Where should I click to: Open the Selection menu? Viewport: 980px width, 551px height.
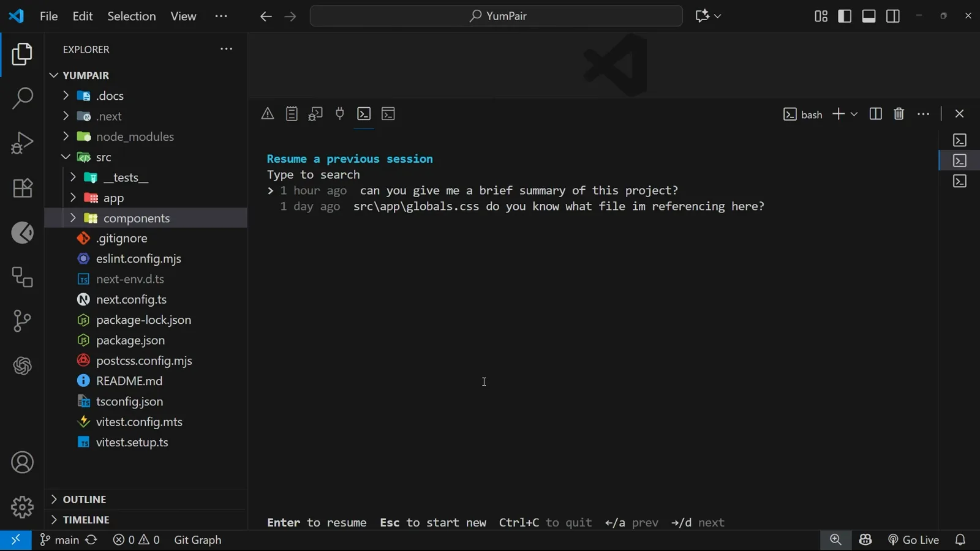click(x=132, y=16)
